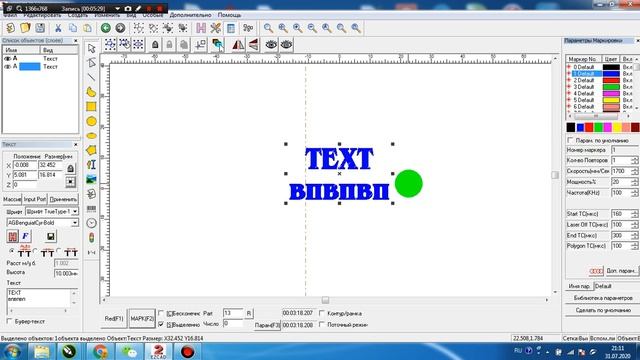Click the first magnifier zoom icon

(x=268, y=28)
